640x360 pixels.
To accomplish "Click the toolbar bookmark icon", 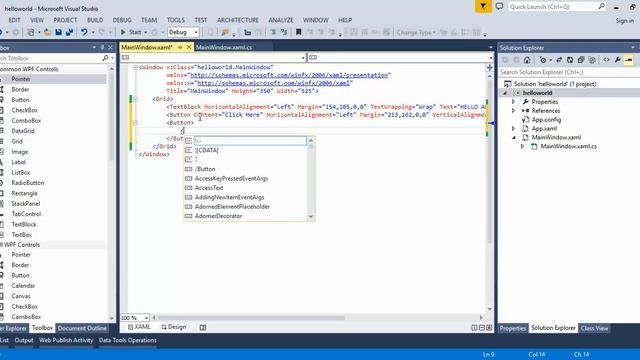I will tap(298, 32).
